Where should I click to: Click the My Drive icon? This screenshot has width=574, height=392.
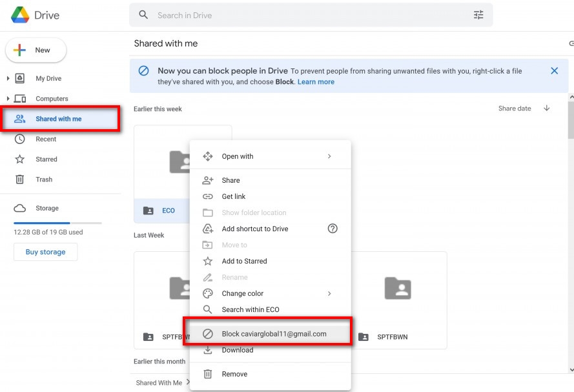tap(20, 78)
